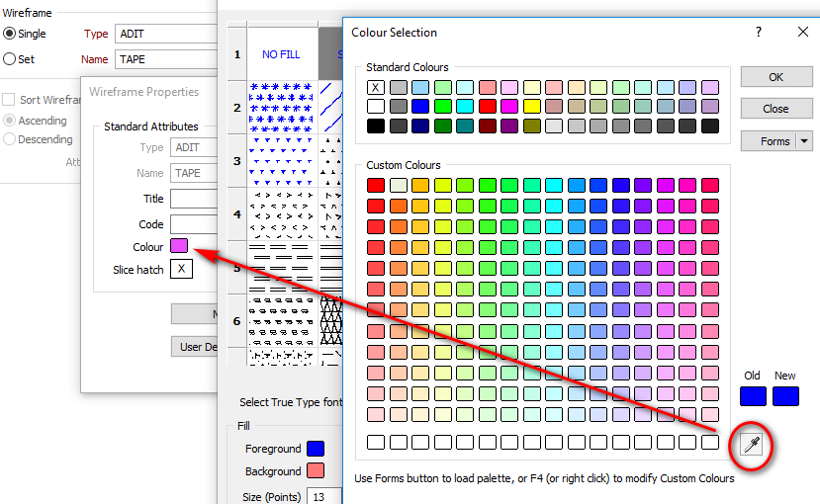This screenshot has width=820, height=504.
Task: Enable the Sort Wireframe checkbox
Action: point(9,100)
